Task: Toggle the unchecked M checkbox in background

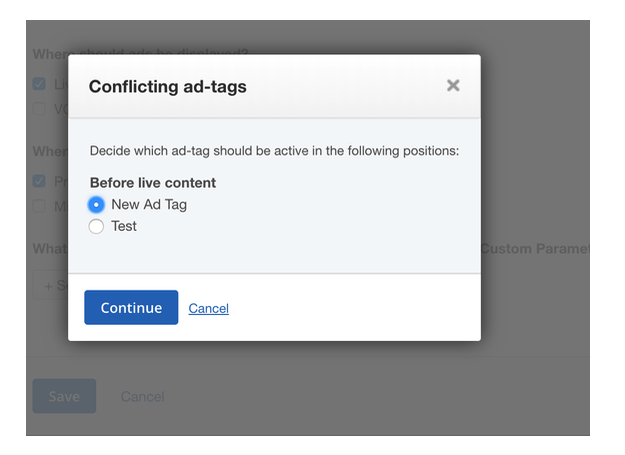Action: (x=39, y=206)
